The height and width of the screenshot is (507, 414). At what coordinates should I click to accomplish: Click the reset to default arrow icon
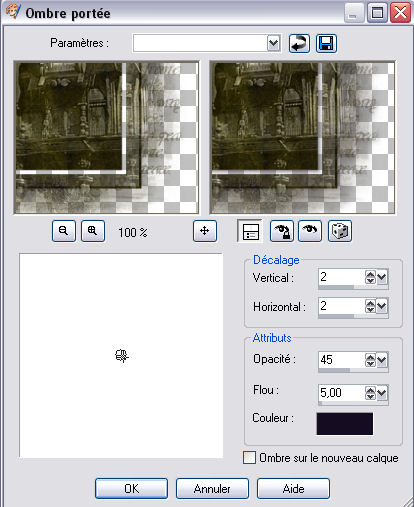tap(299, 43)
